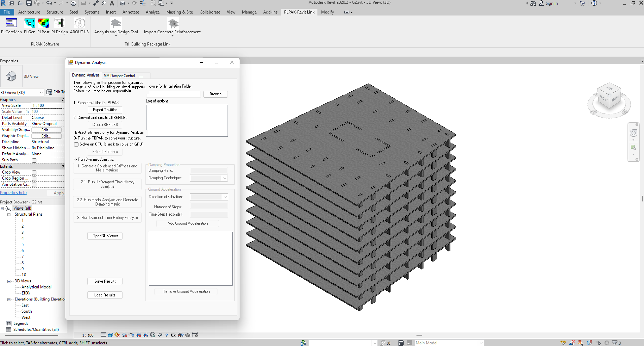Click the installation folder path field
The height and width of the screenshot is (346, 644).
pos(174,94)
